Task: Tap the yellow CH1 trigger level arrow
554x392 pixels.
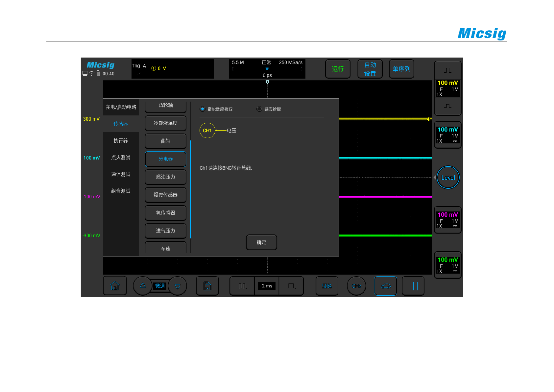Action: point(429,119)
